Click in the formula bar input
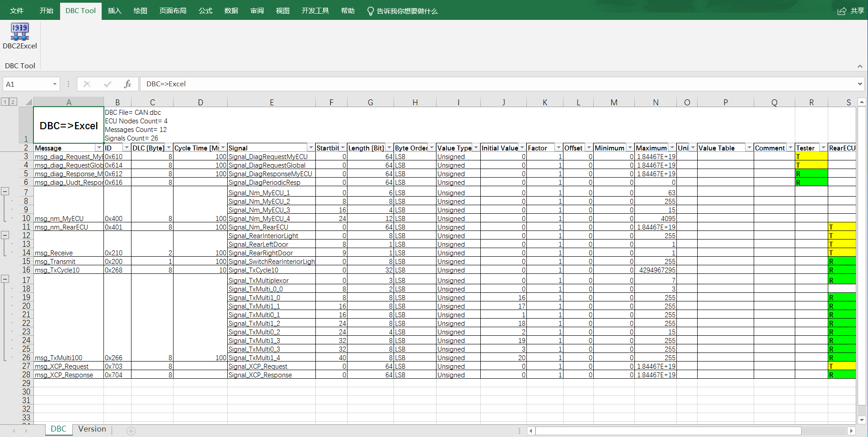The height and width of the screenshot is (437, 868). coord(497,84)
